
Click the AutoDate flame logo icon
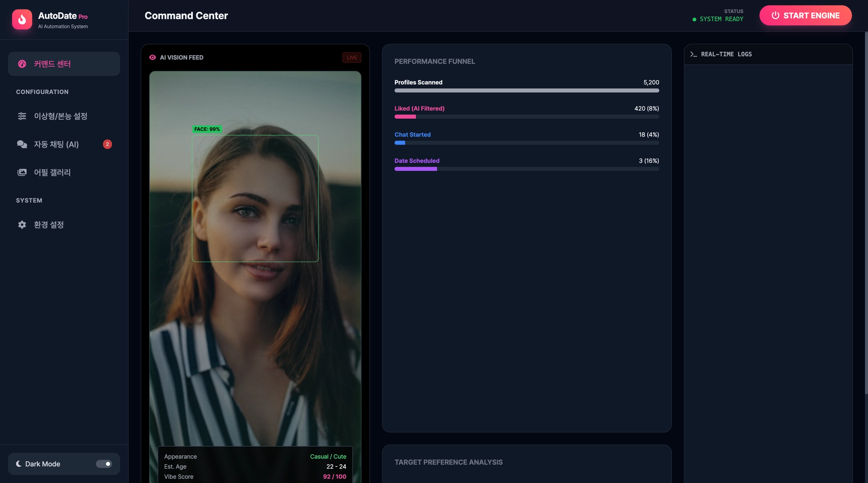point(22,19)
